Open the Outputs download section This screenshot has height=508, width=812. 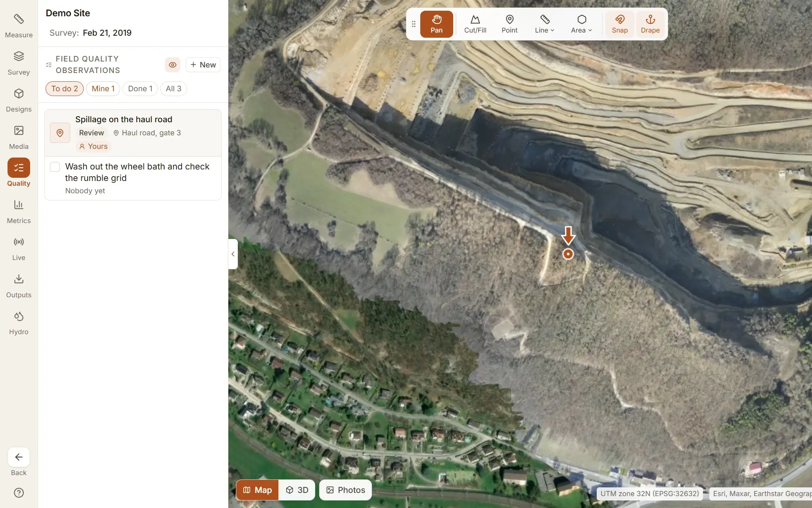pyautogui.click(x=19, y=286)
